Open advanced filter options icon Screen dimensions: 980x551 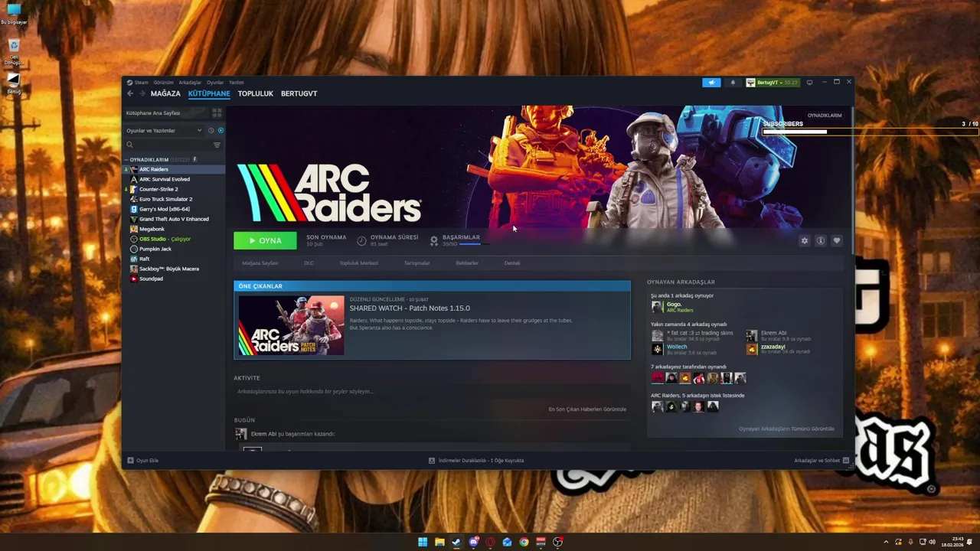[x=217, y=145]
